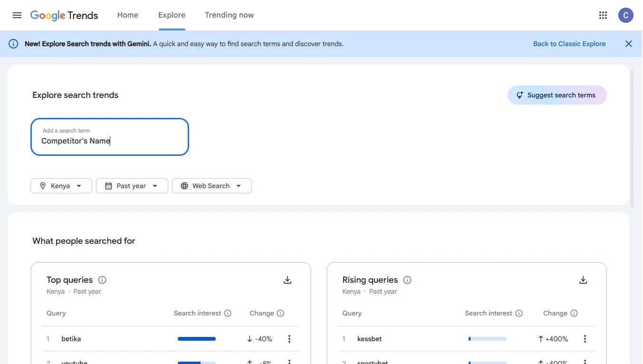Click Query column header in Rising queries

[x=352, y=313]
